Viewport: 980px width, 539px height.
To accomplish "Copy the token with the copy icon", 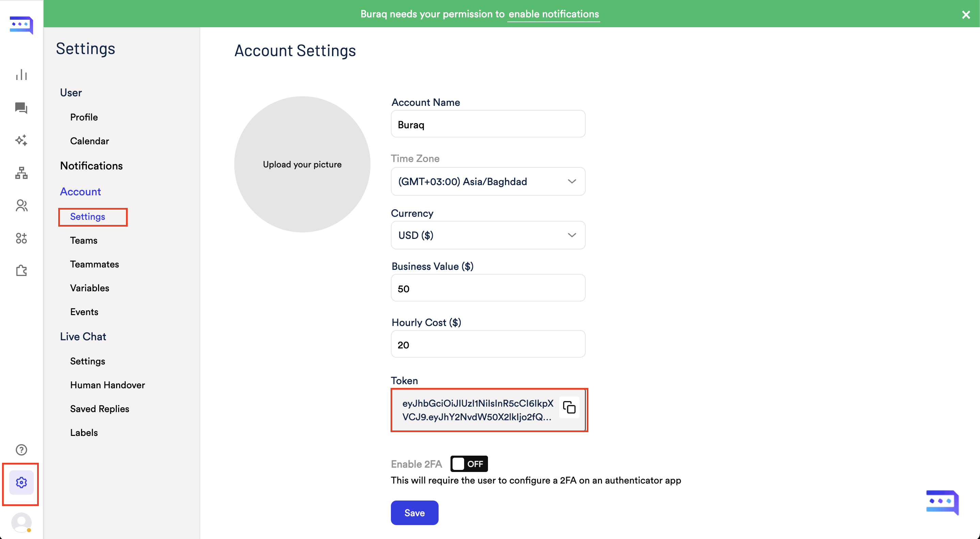I will tap(569, 407).
